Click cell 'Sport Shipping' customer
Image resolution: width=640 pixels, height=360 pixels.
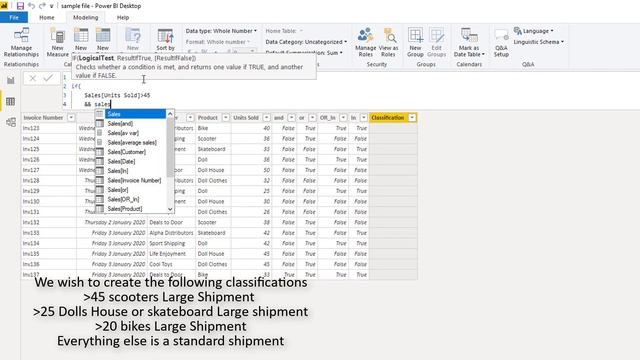click(171, 243)
